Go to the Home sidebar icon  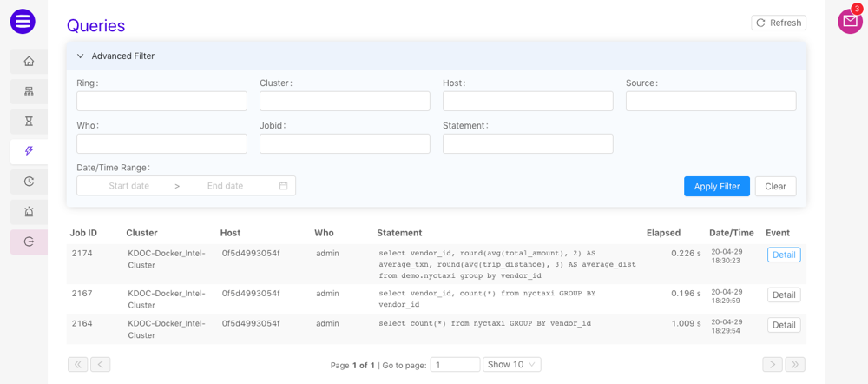[x=29, y=62]
